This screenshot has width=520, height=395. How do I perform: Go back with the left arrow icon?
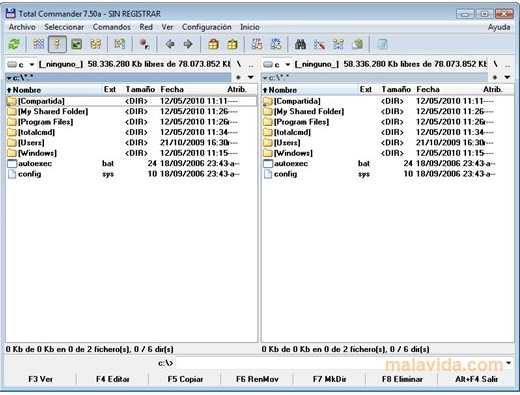(170, 44)
